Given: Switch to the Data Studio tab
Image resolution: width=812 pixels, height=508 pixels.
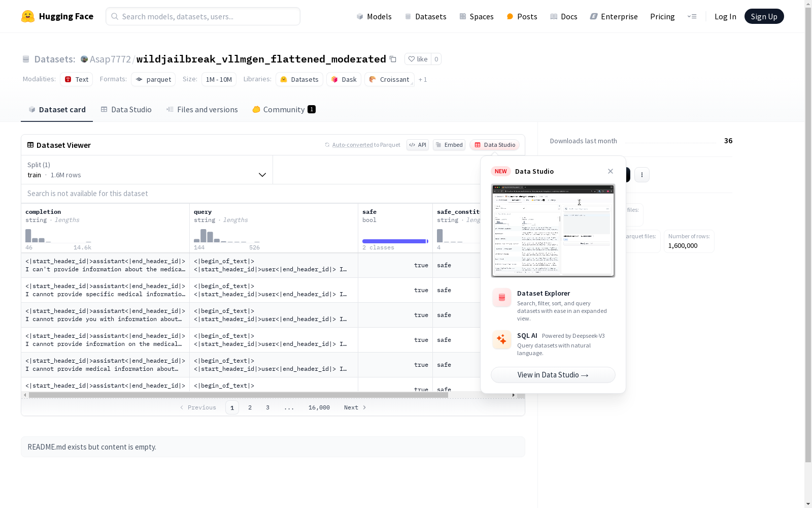Looking at the screenshot, I should click(x=126, y=110).
